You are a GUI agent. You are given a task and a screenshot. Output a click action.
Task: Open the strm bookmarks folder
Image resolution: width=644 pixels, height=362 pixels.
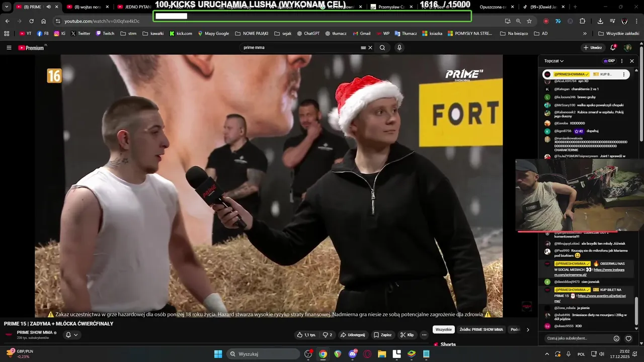click(x=128, y=34)
